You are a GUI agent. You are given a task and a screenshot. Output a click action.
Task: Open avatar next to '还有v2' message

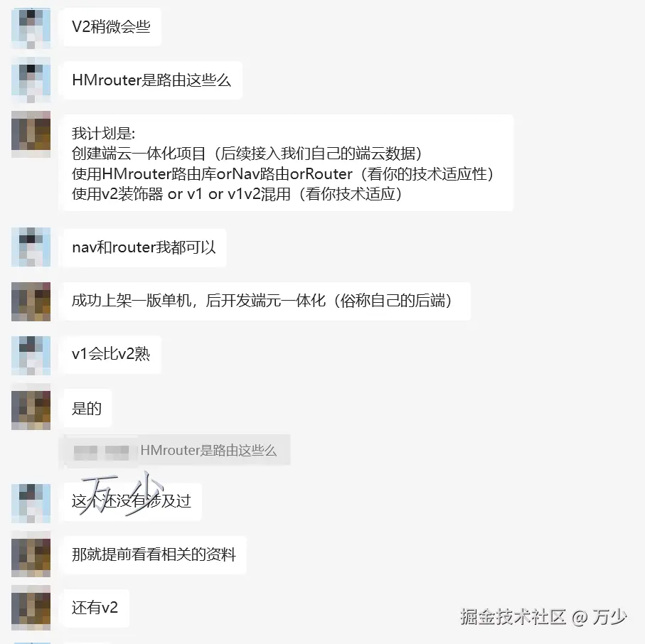[31, 608]
